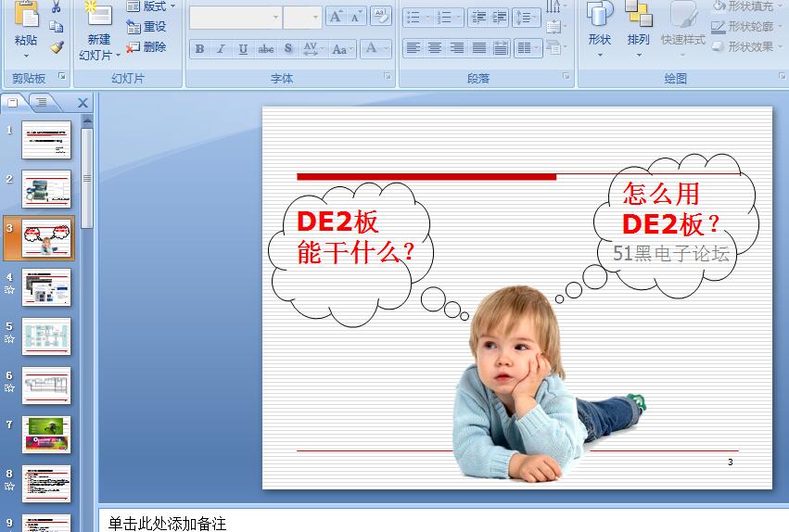Click the '怎么用 DE2板?' cloud text
This screenshot has height=532, width=789.
[670, 209]
